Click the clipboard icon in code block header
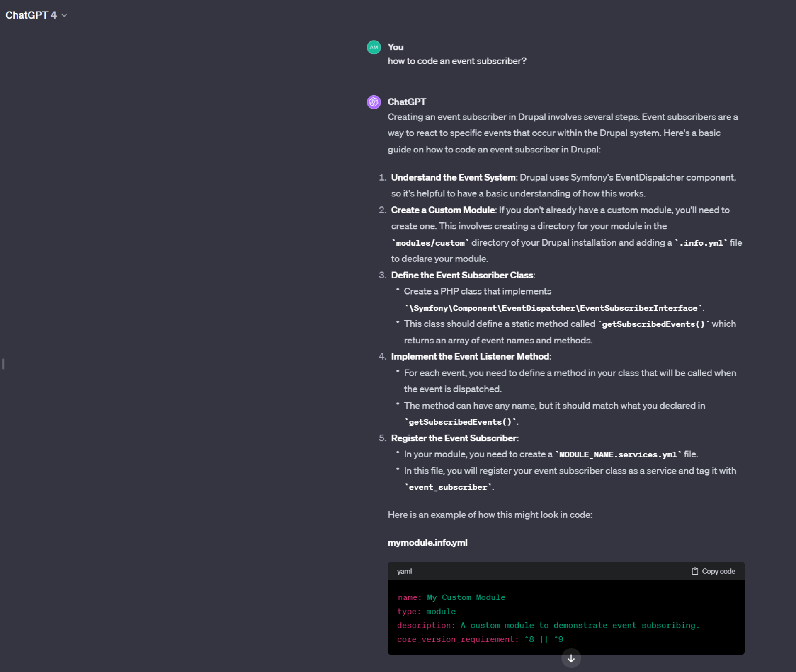This screenshot has width=796, height=672. click(695, 571)
